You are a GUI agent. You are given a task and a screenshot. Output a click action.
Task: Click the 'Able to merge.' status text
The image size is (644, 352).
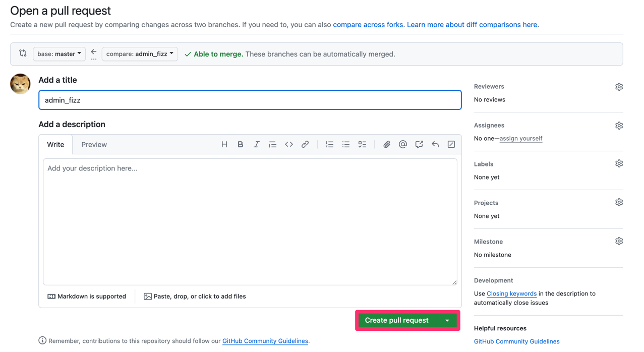[x=218, y=54]
